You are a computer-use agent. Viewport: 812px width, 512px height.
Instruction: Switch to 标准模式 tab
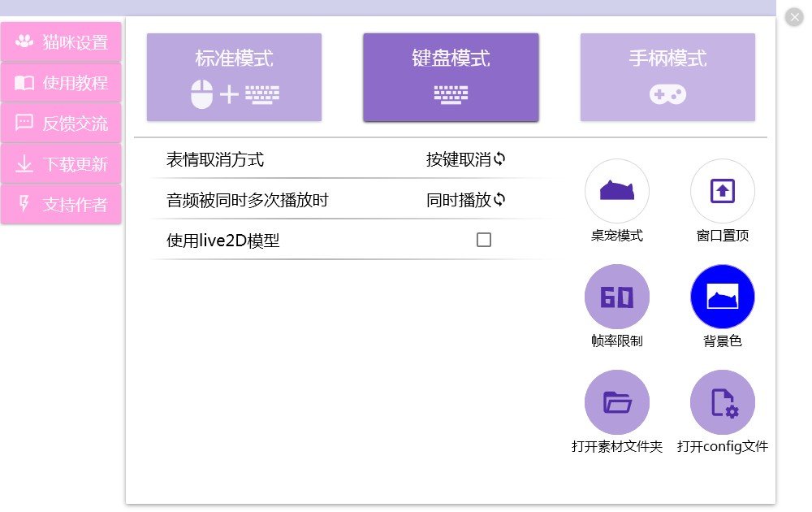tap(234, 76)
